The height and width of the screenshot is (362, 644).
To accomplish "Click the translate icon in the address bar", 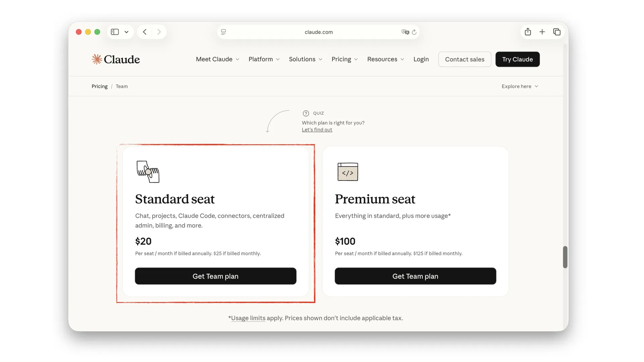I will pos(405,32).
